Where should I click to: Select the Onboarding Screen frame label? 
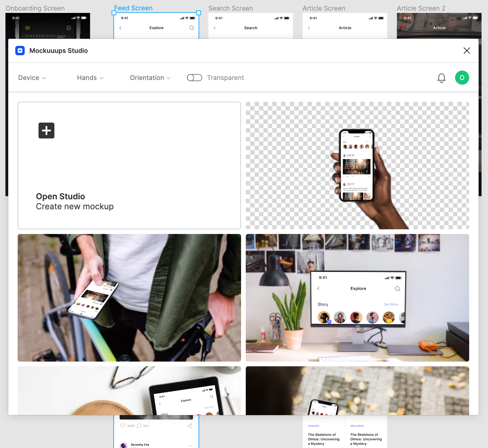pyautogui.click(x=35, y=8)
